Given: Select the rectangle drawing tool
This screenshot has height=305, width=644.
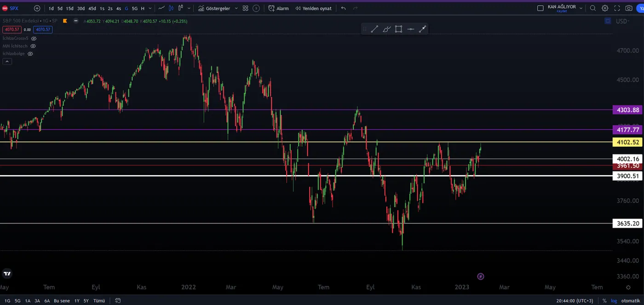Looking at the screenshot, I should (398, 29).
